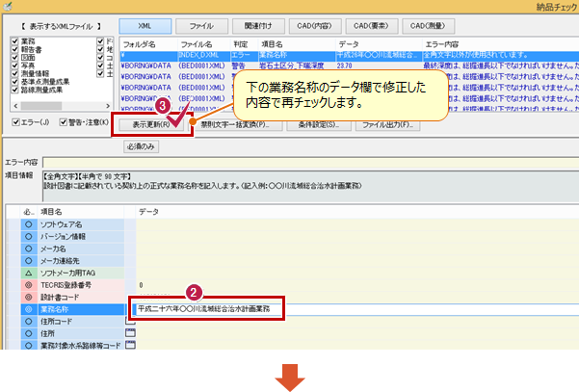Click the double-circle icon beside TECRIS登録番号
The width and height of the screenshot is (579, 392).
point(27,285)
